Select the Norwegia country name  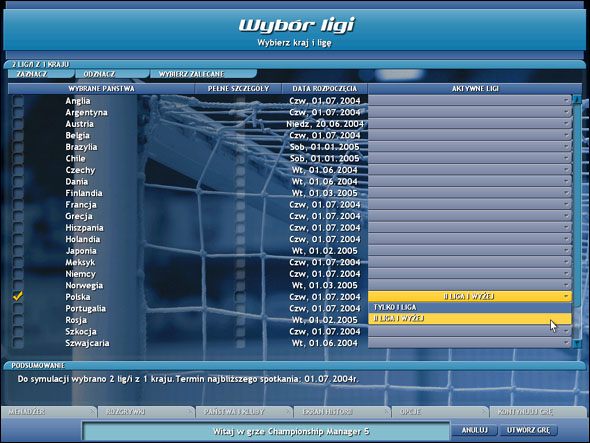pyautogui.click(x=84, y=286)
